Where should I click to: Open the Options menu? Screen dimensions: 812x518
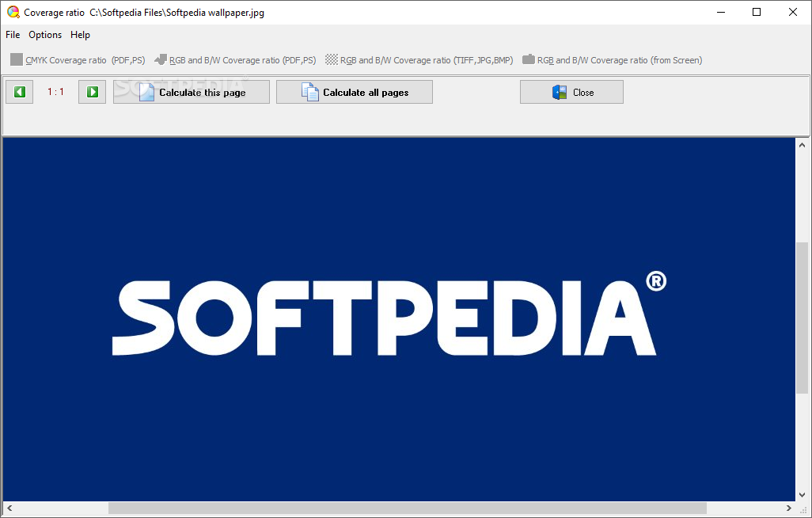click(x=45, y=35)
